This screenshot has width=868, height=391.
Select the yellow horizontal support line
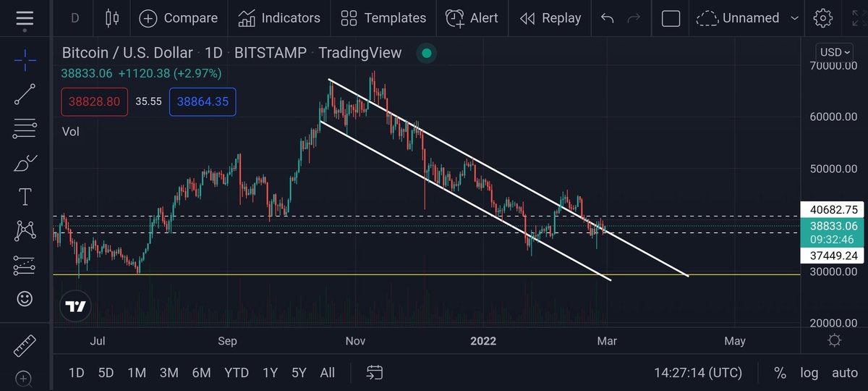pos(427,274)
